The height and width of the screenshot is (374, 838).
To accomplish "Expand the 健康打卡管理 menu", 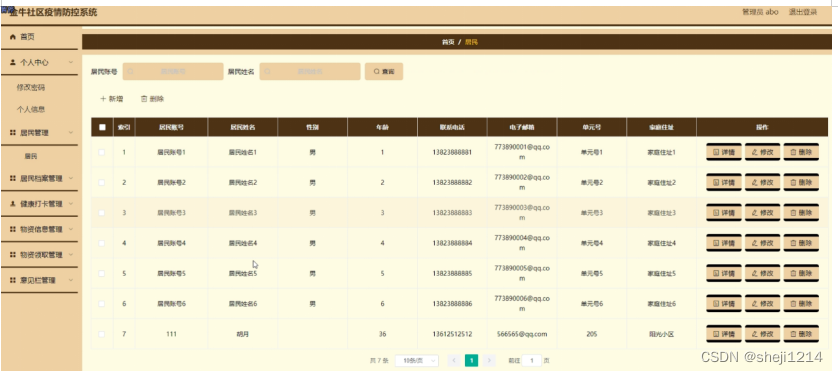I will coord(39,204).
